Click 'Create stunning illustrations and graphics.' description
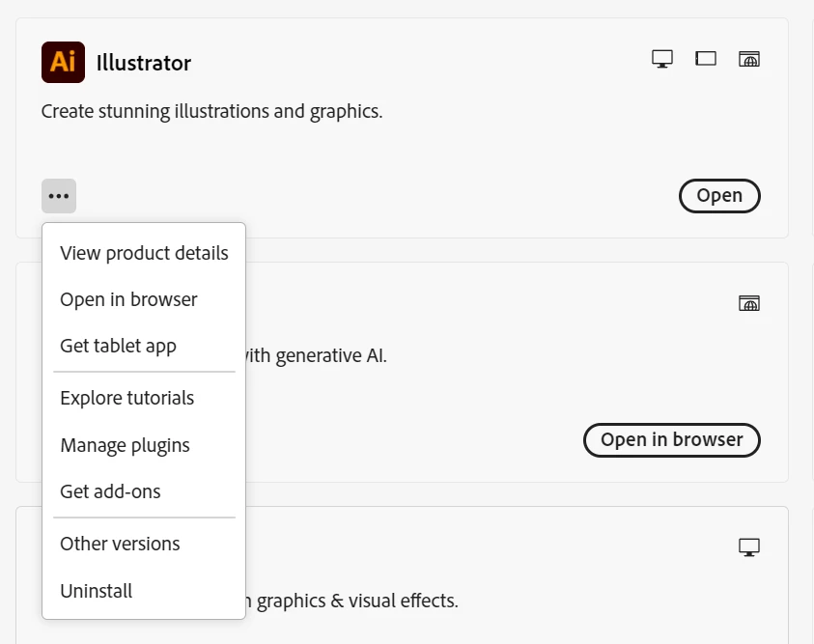This screenshot has height=644, width=814. 211,112
